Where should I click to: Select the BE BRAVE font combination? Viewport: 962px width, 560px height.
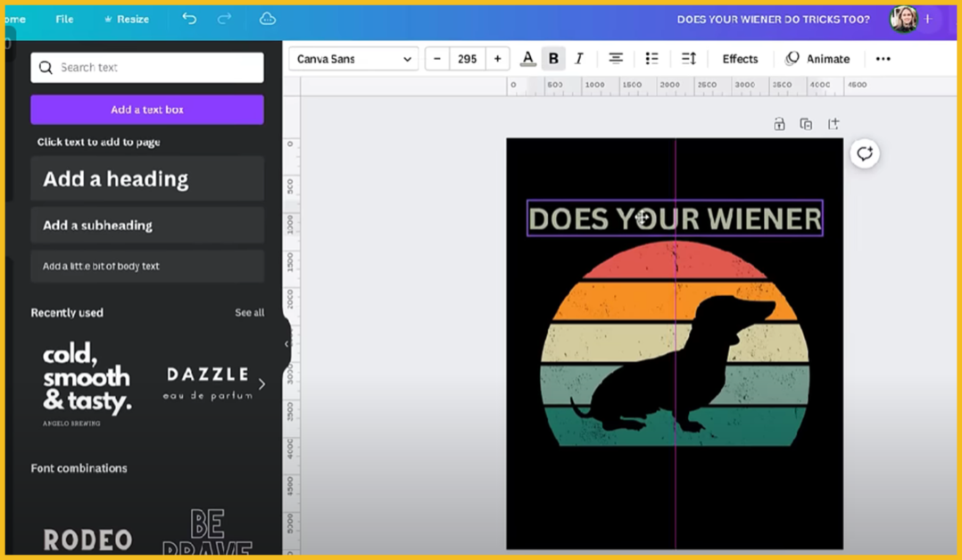coord(207,531)
